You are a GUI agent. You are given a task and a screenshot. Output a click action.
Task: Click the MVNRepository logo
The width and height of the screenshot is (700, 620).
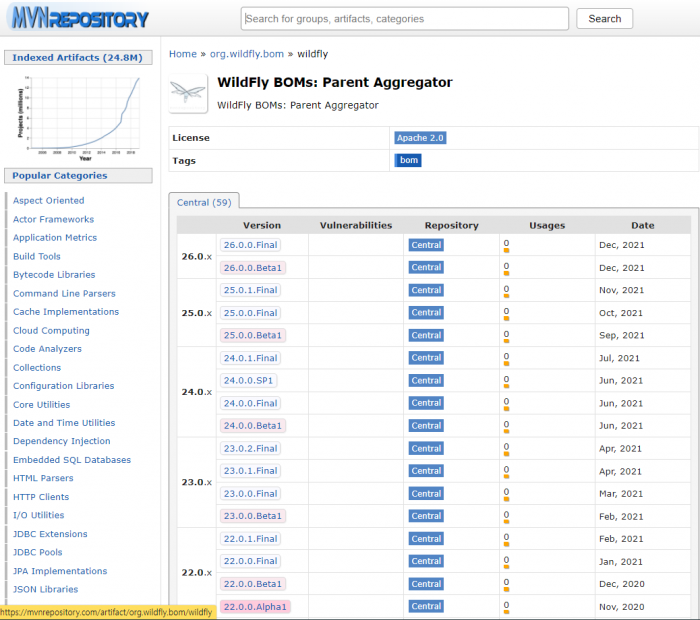coord(79,18)
